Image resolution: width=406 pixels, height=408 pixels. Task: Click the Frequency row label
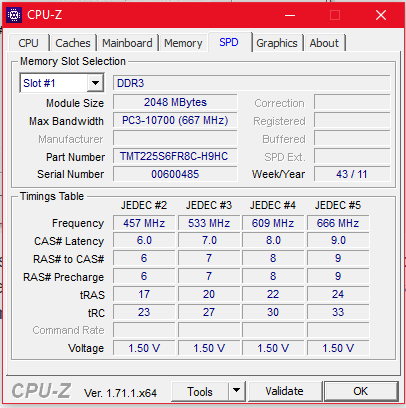coord(78,223)
